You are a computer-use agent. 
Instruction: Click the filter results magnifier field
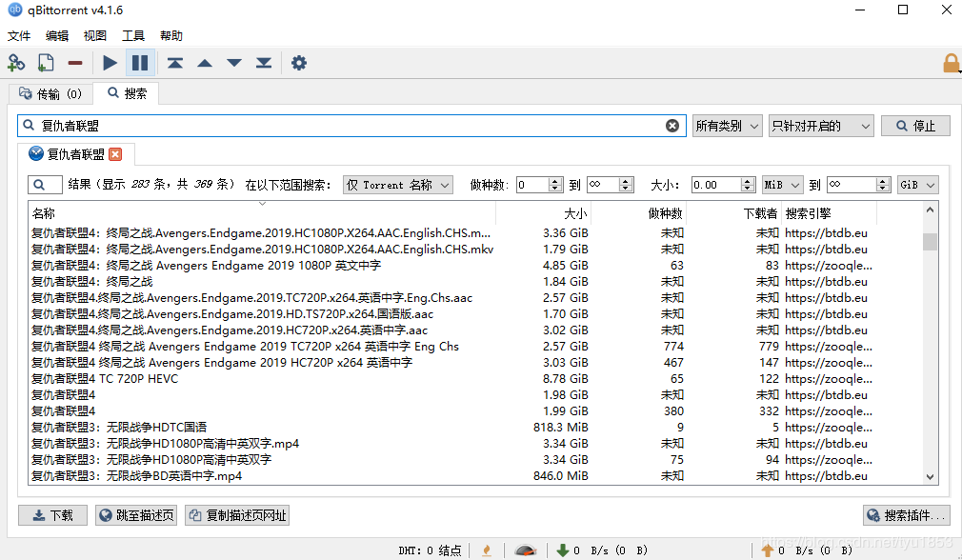click(x=45, y=185)
